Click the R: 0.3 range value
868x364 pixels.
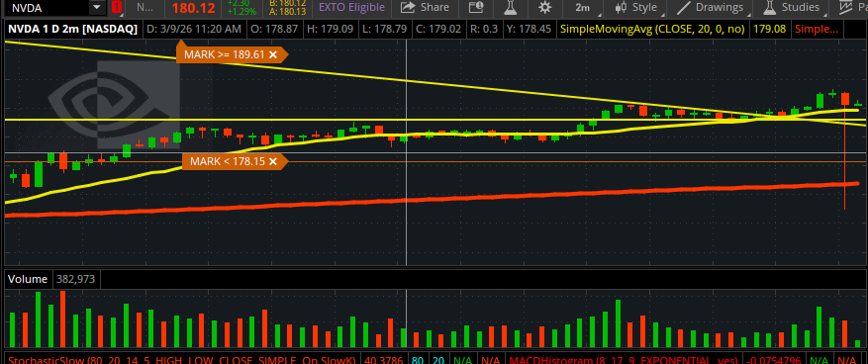483,29
